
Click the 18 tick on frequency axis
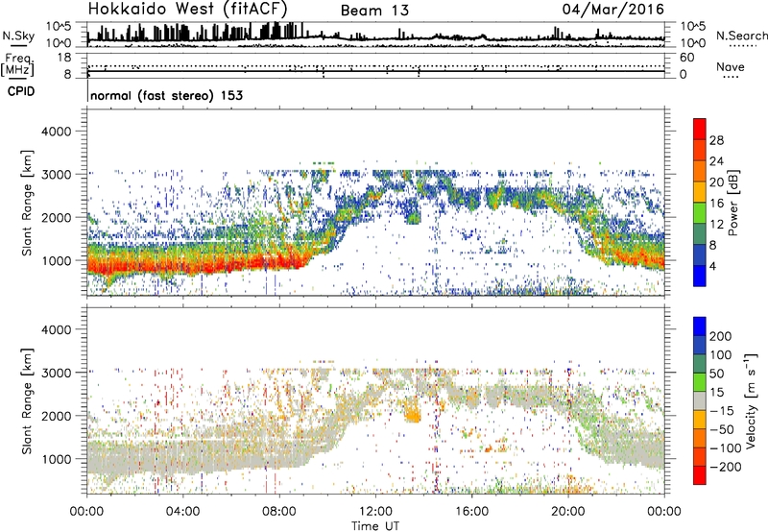click(64, 58)
